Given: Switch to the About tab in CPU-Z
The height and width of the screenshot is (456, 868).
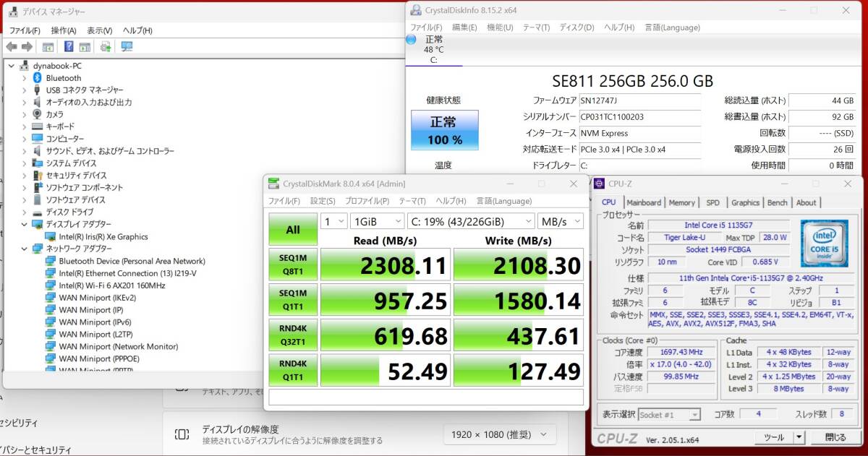Looking at the screenshot, I should (x=806, y=202).
